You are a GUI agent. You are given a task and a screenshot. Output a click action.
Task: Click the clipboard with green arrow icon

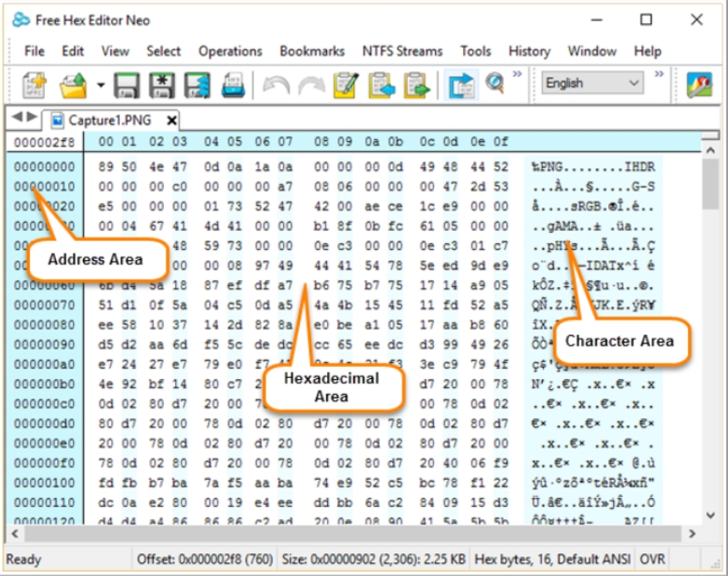click(417, 85)
